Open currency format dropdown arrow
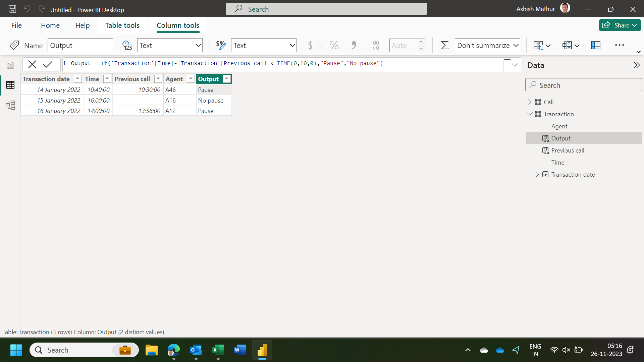This screenshot has height=362, width=644. 320,45
